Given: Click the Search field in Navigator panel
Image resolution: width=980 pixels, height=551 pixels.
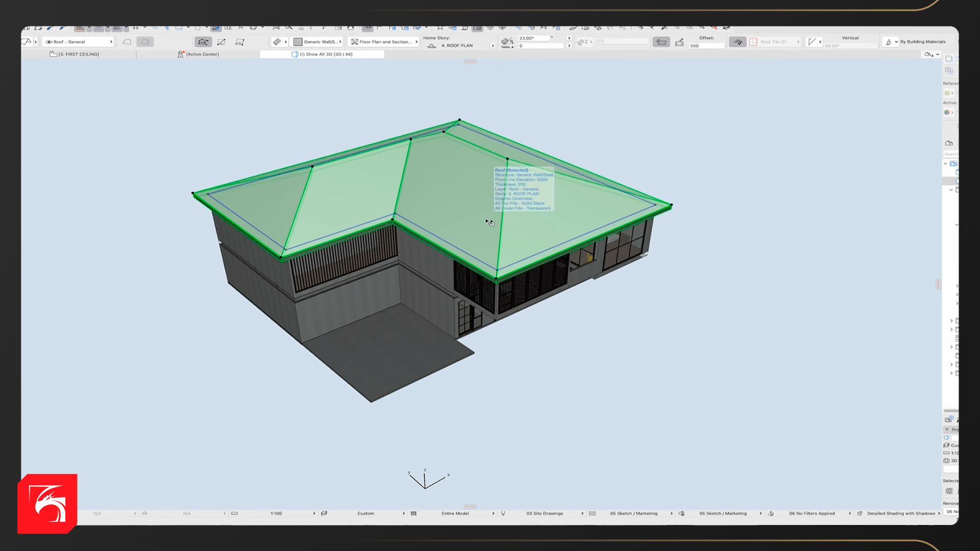Looking at the screenshot, I should tap(950, 154).
